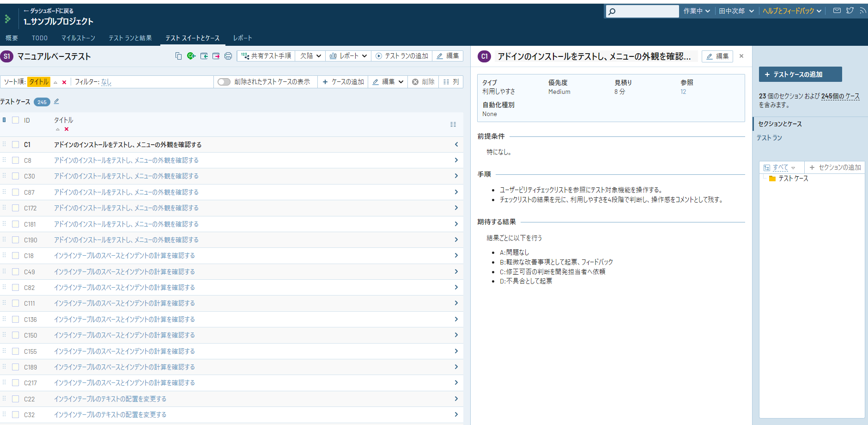Click the export cases icon with red arrow
Viewport: 868px width, 425px height.
click(216, 56)
